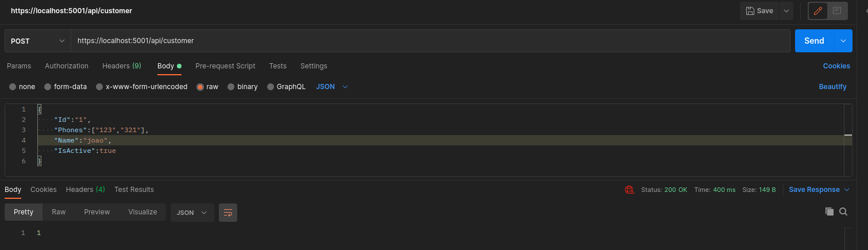Choose the GraphQL body type radio

point(271,87)
